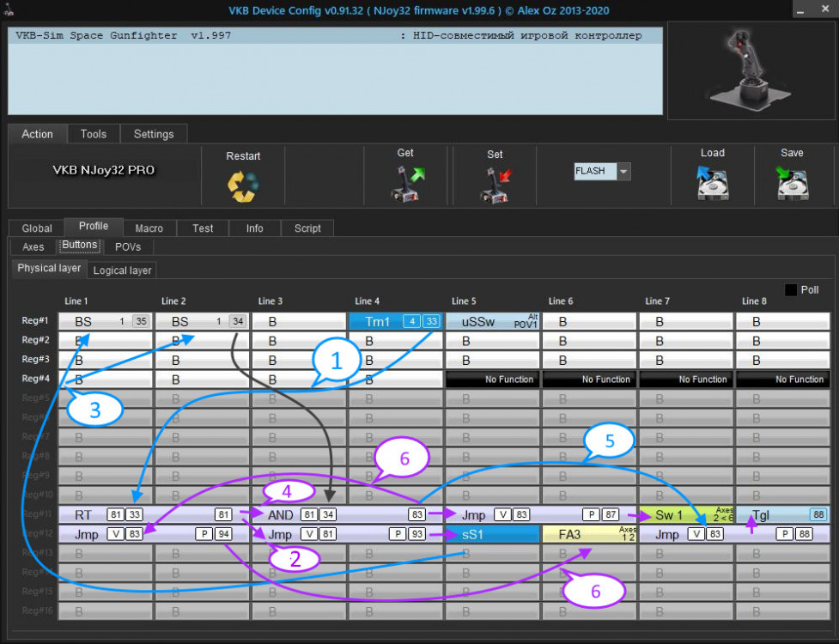The image size is (839, 644).
Task: Click the joystick device thumbnail image
Action: coord(746,70)
